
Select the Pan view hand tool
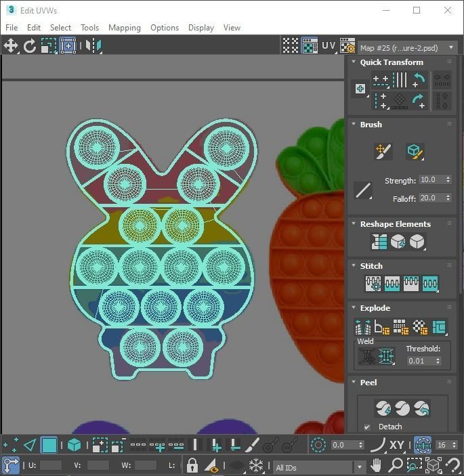(376, 464)
